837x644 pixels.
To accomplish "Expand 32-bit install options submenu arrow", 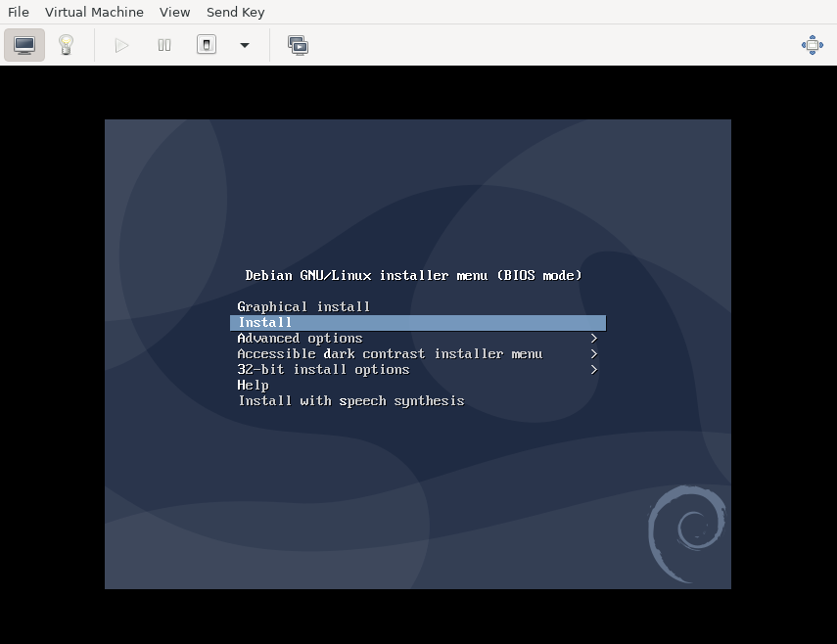I will coord(593,370).
